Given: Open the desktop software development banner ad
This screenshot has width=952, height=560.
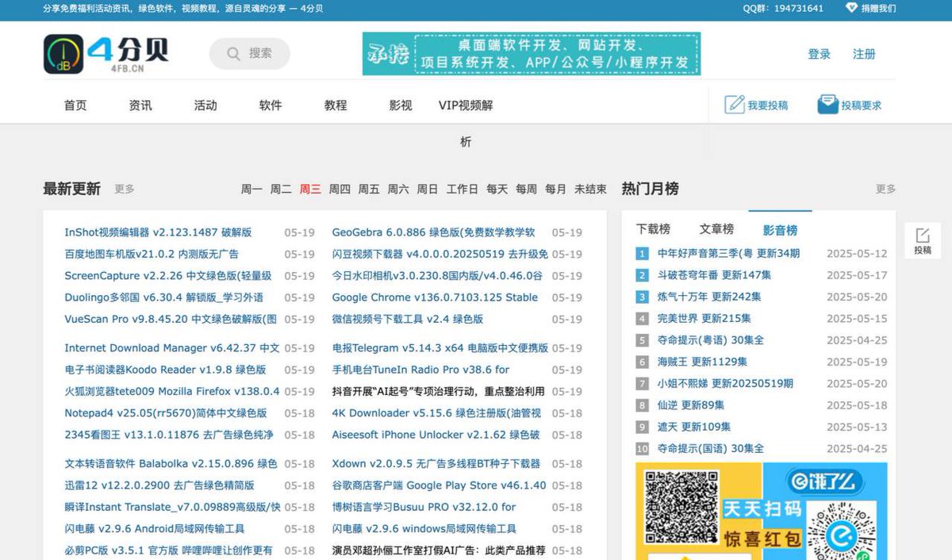Looking at the screenshot, I should pos(532,54).
